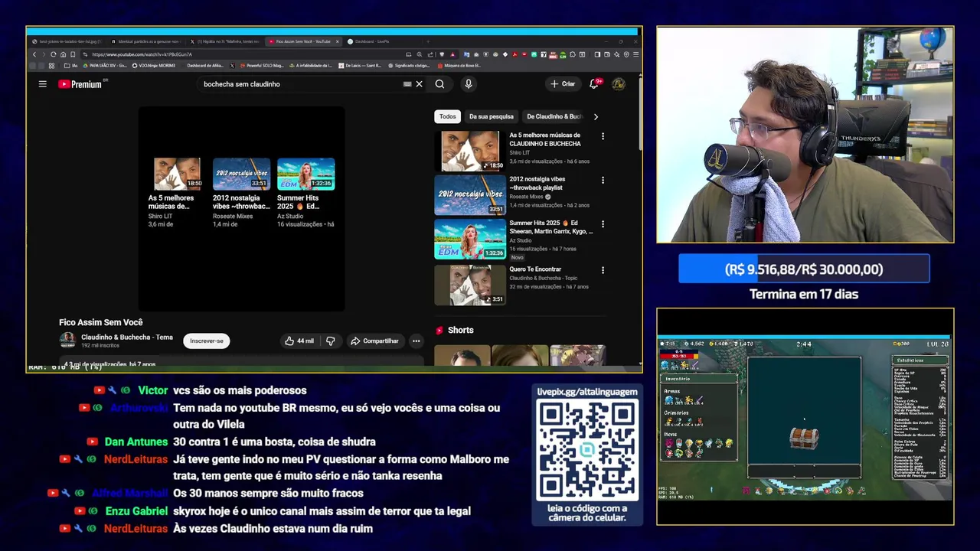
Task: Open the Claudinho & Buchecha channel avatar
Action: [67, 340]
